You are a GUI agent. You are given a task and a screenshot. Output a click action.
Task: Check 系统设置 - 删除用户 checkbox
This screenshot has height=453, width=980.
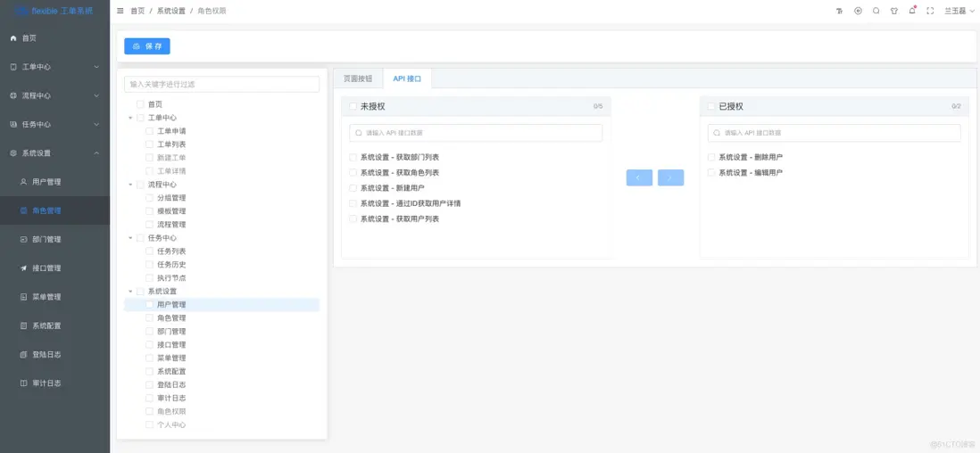pos(711,158)
